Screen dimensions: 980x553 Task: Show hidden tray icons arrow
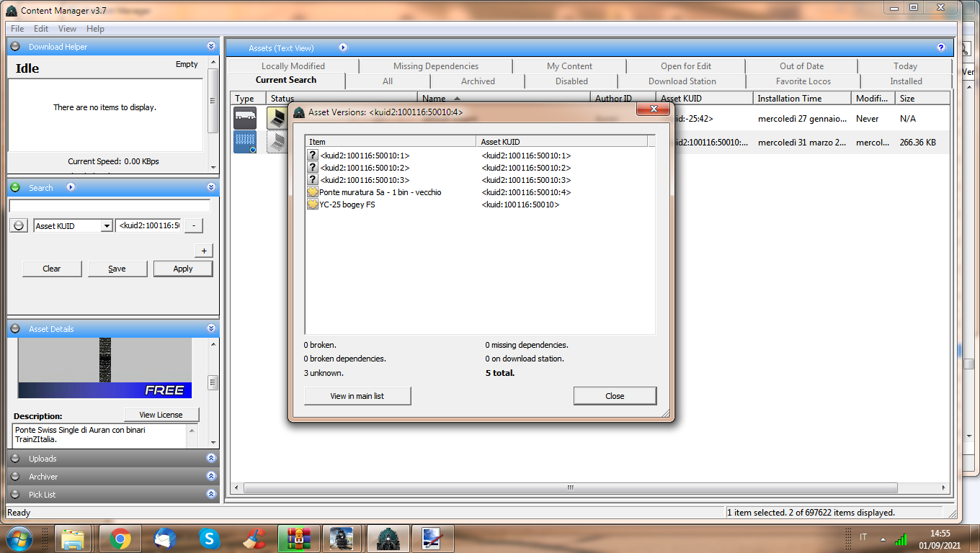[x=883, y=539]
